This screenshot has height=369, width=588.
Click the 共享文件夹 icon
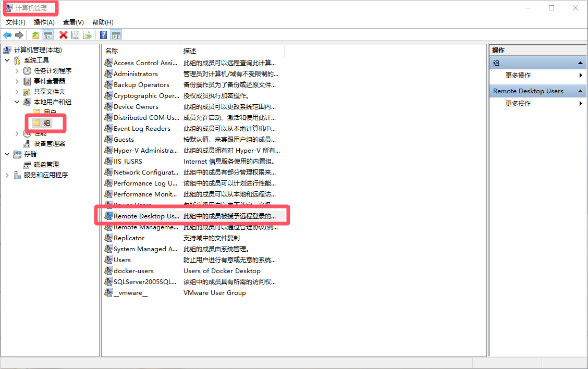click(27, 92)
